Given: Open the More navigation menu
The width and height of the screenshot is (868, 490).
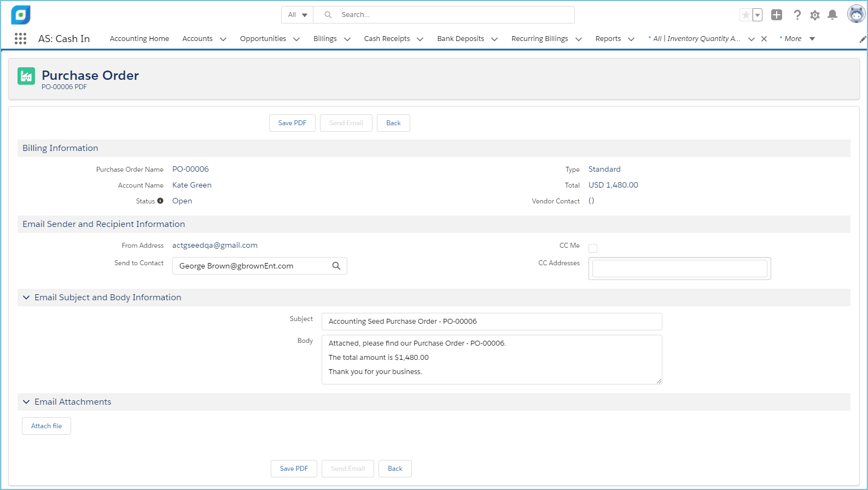Looking at the screenshot, I should point(797,39).
